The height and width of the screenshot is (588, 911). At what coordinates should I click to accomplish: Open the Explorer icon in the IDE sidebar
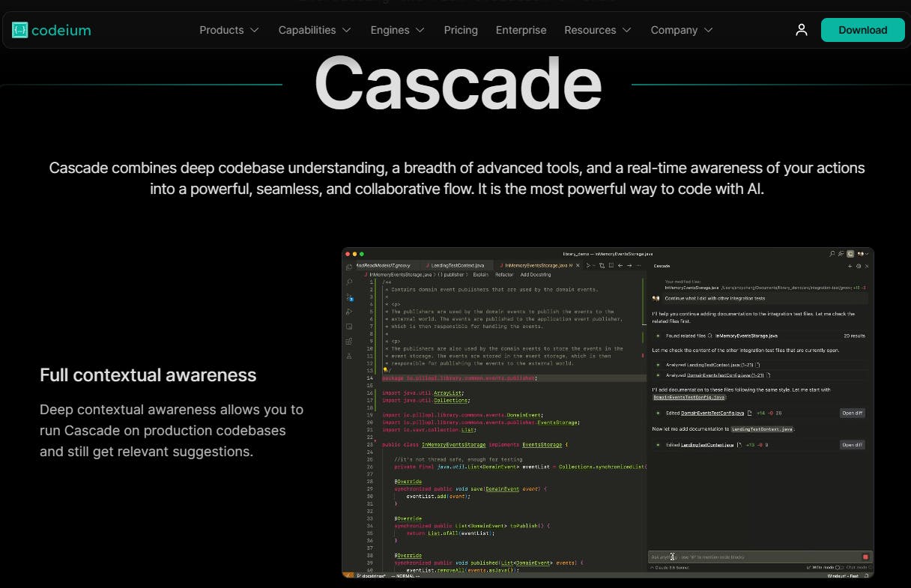click(x=349, y=267)
